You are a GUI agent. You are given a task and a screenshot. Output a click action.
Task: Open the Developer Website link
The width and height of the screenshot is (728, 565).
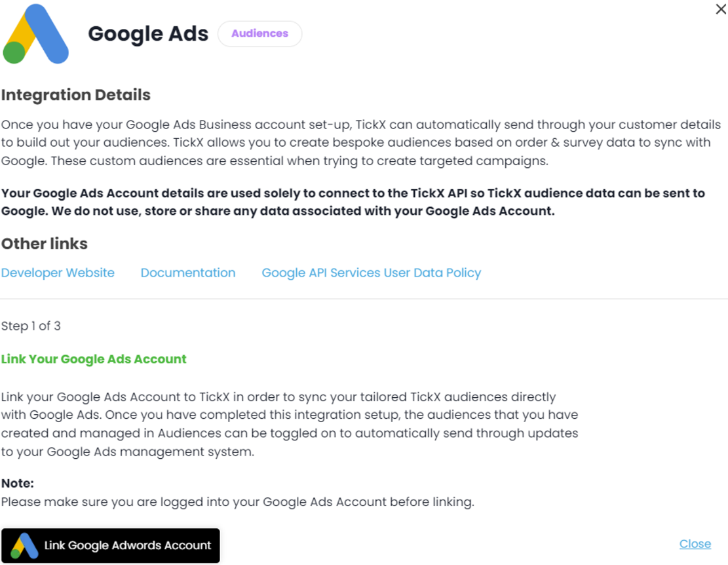pyautogui.click(x=58, y=273)
